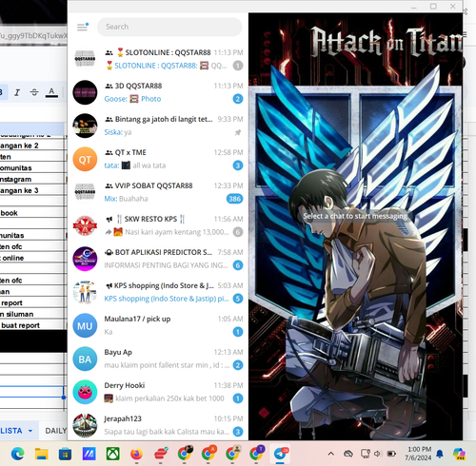The image size is (476, 466).
Task: Open the QT x TME group chat
Action: click(x=158, y=159)
